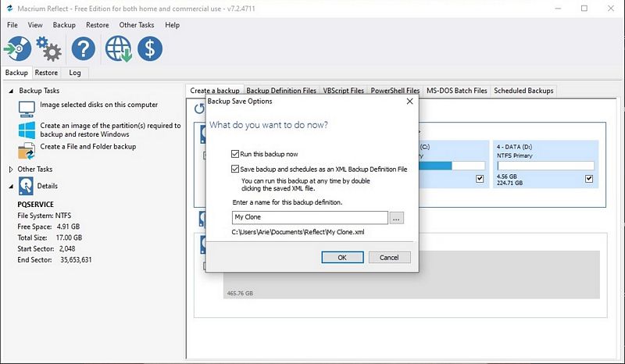Click the File and Folder backup icon
625x364 pixels.
(27, 151)
